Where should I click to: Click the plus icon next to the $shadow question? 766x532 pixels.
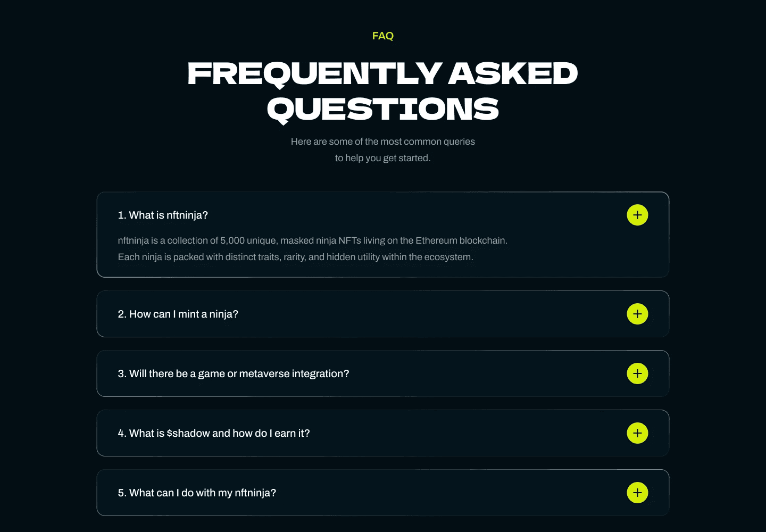(x=637, y=433)
